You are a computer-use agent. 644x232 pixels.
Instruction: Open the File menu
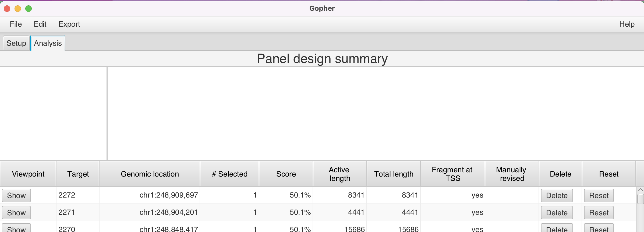tap(16, 24)
